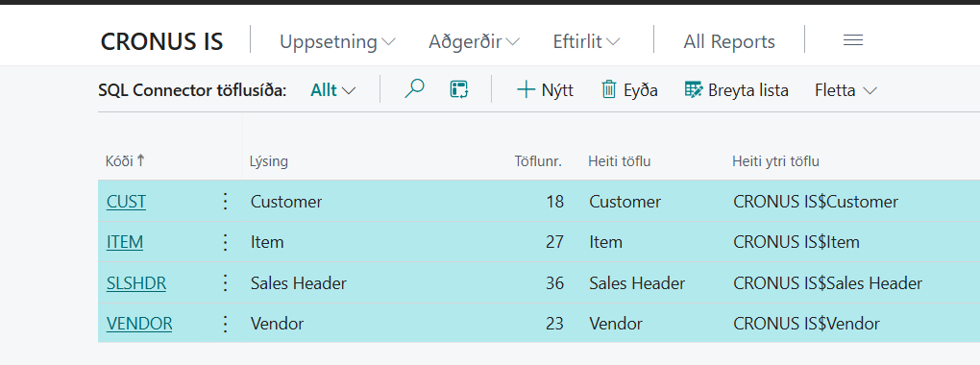980x365 pixels.
Task: Expand the Eftirlit menu
Action: tap(586, 42)
